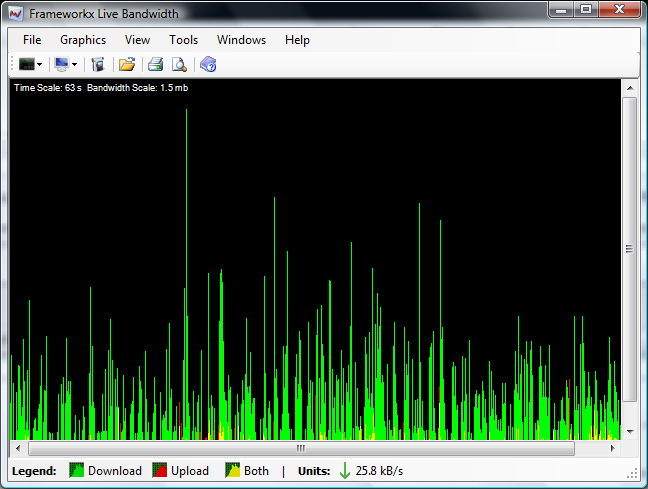Image resolution: width=648 pixels, height=489 pixels.
Task: Open the Windows menu
Action: point(241,40)
